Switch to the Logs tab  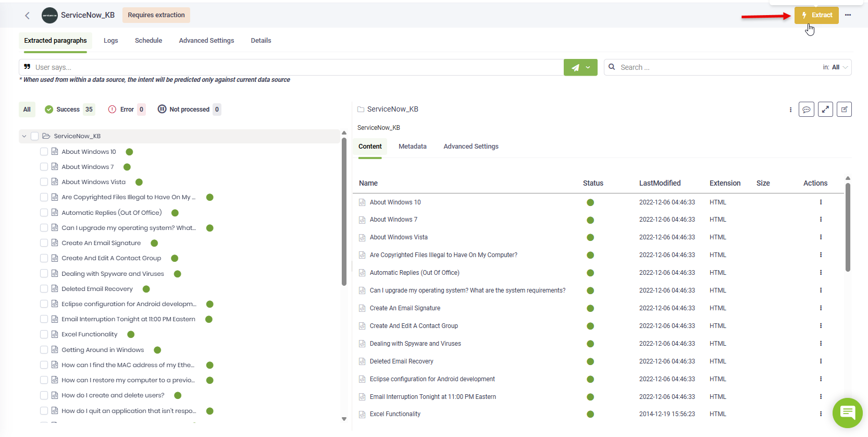[110, 41]
